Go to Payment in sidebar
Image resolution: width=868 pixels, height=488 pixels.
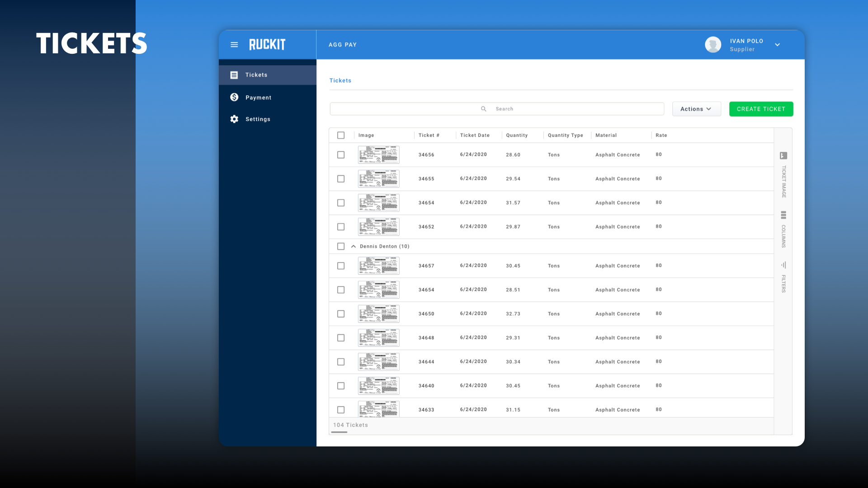258,98
